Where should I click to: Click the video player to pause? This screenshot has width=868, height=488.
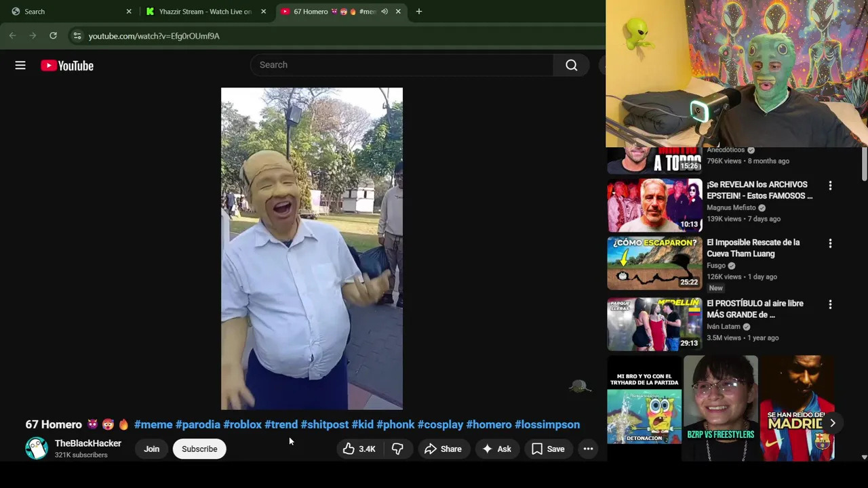[x=312, y=248]
